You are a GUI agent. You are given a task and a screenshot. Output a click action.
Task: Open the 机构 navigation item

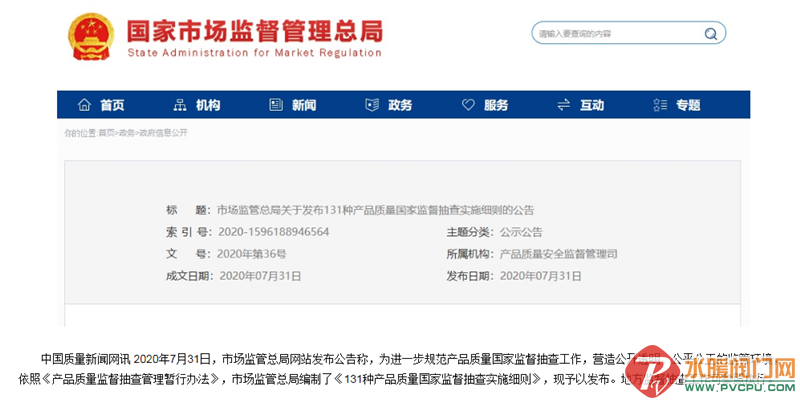[208, 105]
